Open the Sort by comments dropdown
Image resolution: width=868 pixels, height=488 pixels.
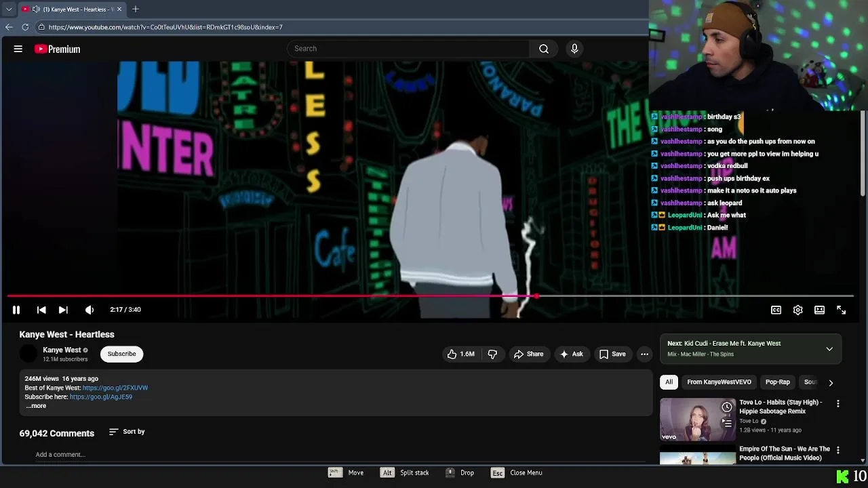point(127,432)
